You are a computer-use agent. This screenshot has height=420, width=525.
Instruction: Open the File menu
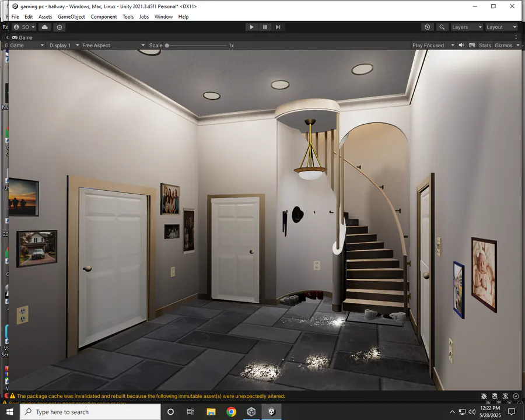pyautogui.click(x=15, y=17)
